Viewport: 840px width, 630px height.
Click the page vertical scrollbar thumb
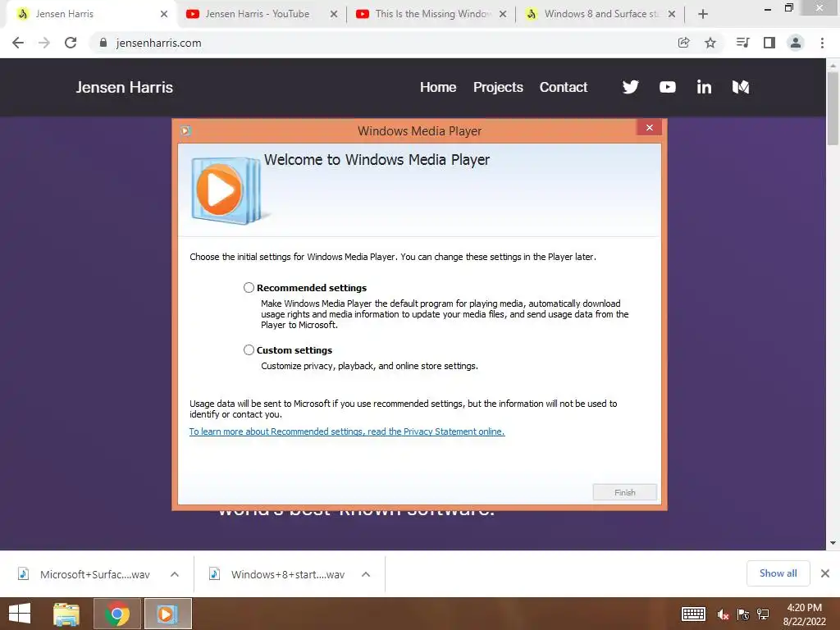pyautogui.click(x=833, y=108)
